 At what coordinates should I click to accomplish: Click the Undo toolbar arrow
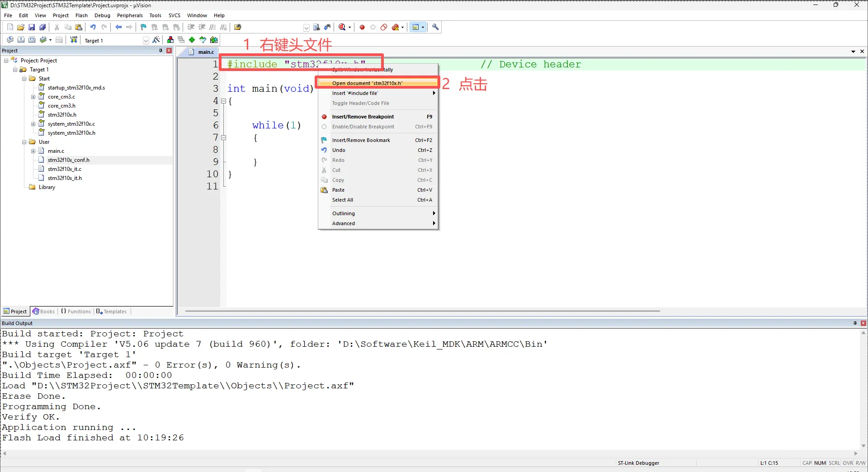[93, 27]
